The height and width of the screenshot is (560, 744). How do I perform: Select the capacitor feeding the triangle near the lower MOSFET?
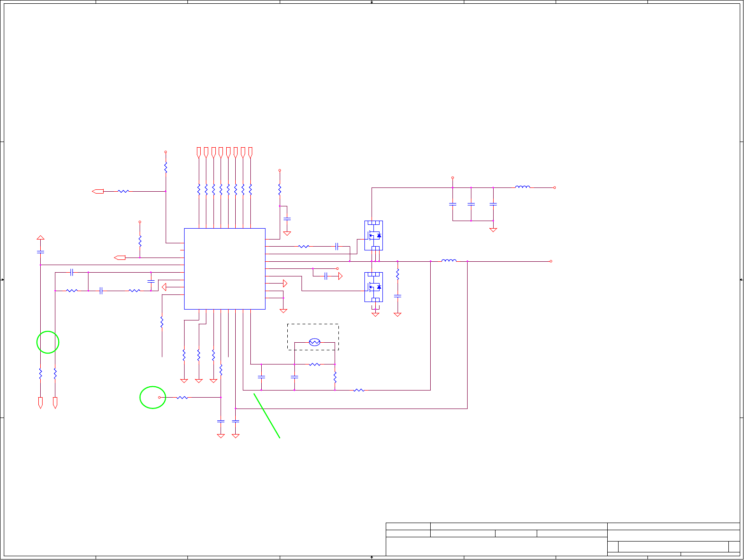tap(326, 276)
